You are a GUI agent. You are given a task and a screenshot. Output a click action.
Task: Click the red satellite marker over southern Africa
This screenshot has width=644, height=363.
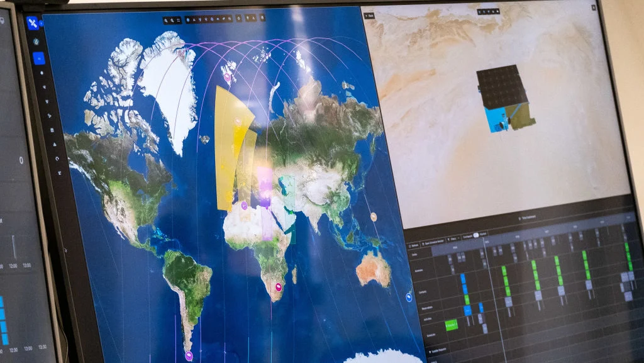click(278, 287)
